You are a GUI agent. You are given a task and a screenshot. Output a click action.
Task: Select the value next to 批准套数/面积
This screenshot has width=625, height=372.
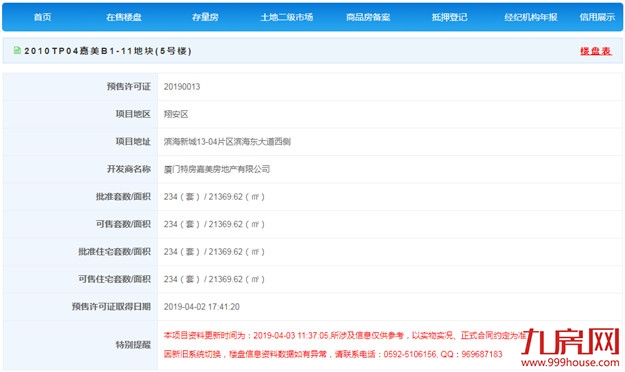tap(214, 197)
